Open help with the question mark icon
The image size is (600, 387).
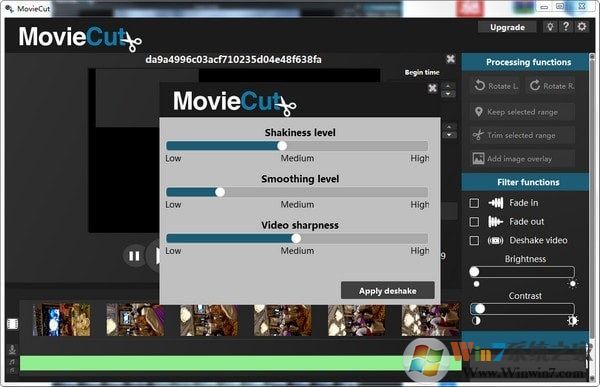(x=566, y=27)
